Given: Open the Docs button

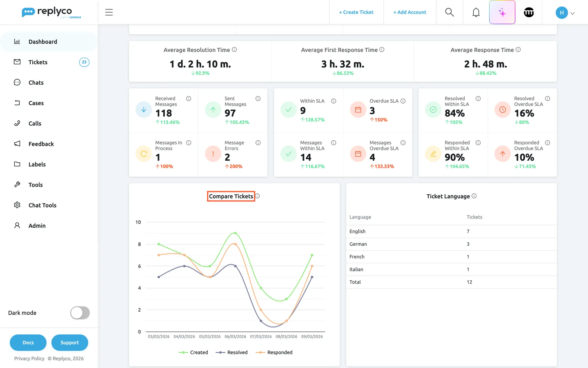Looking at the screenshot, I should (28, 342).
